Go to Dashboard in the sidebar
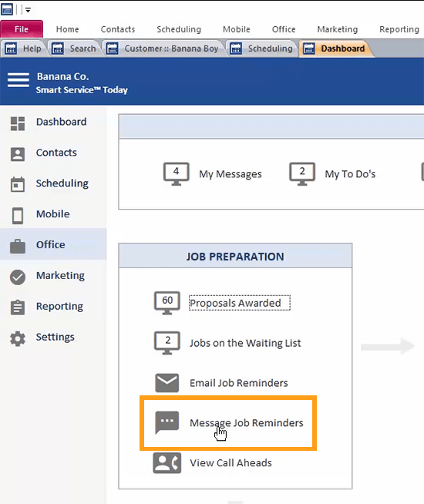The image size is (424, 504). click(x=62, y=122)
